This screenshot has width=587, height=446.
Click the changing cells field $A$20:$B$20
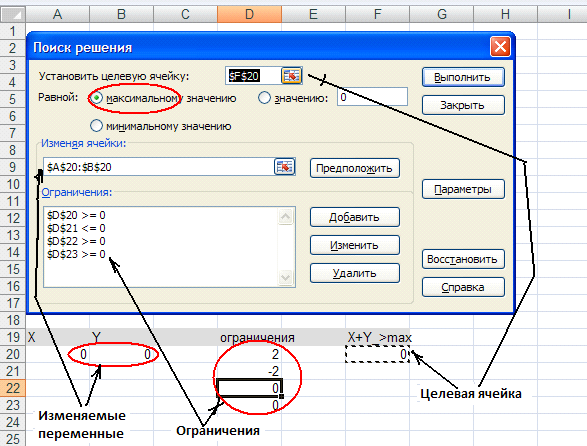[x=159, y=167]
